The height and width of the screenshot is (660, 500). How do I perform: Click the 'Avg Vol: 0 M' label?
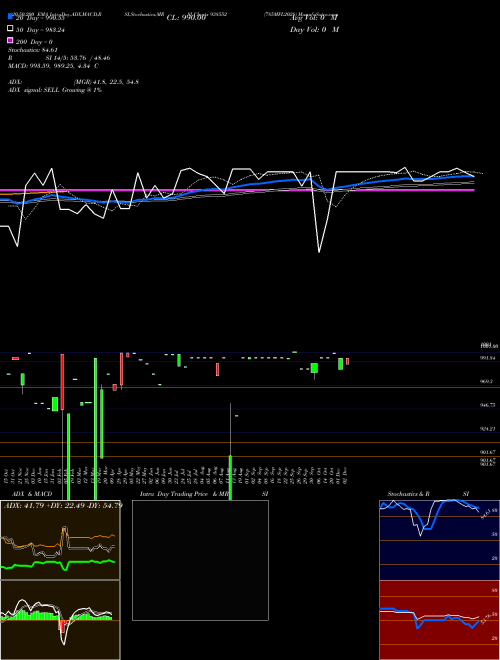pyautogui.click(x=314, y=18)
